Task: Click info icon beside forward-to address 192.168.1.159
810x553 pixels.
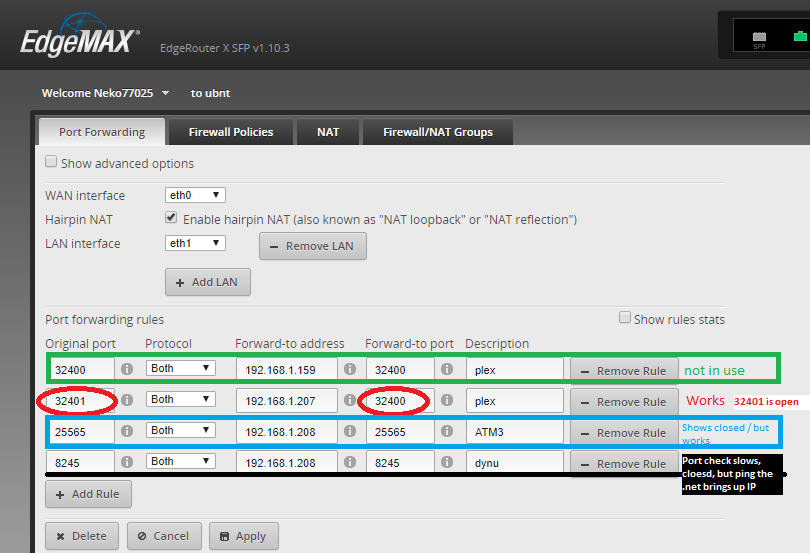Action: pyautogui.click(x=350, y=369)
